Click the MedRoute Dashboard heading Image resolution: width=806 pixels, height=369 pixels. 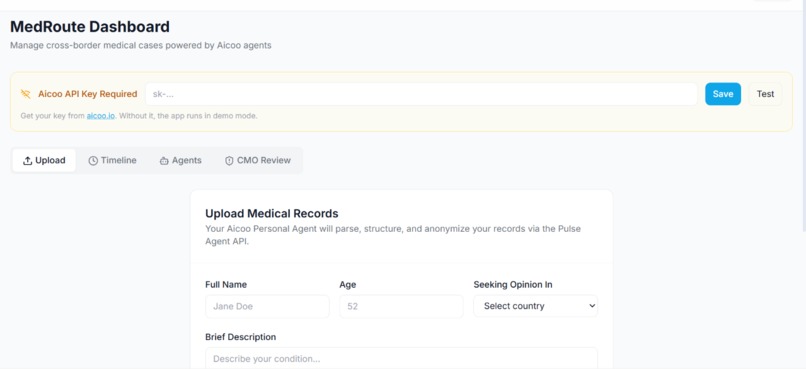tap(90, 27)
